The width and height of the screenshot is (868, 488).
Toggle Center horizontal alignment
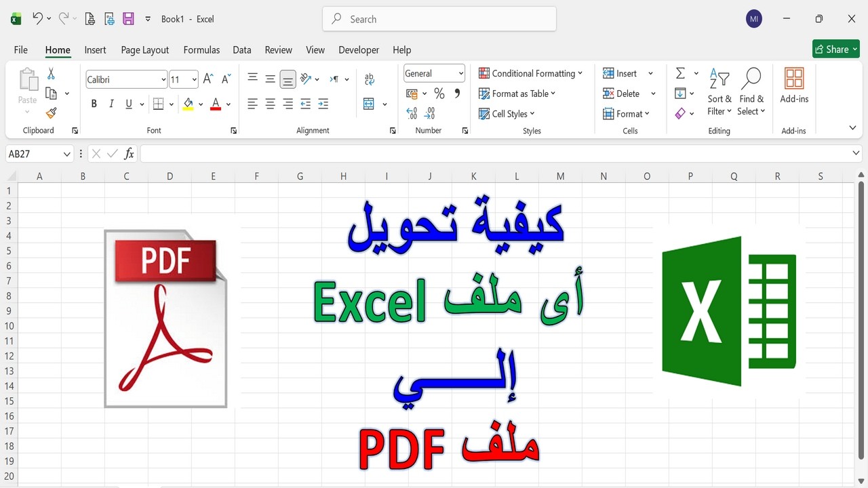tap(270, 104)
